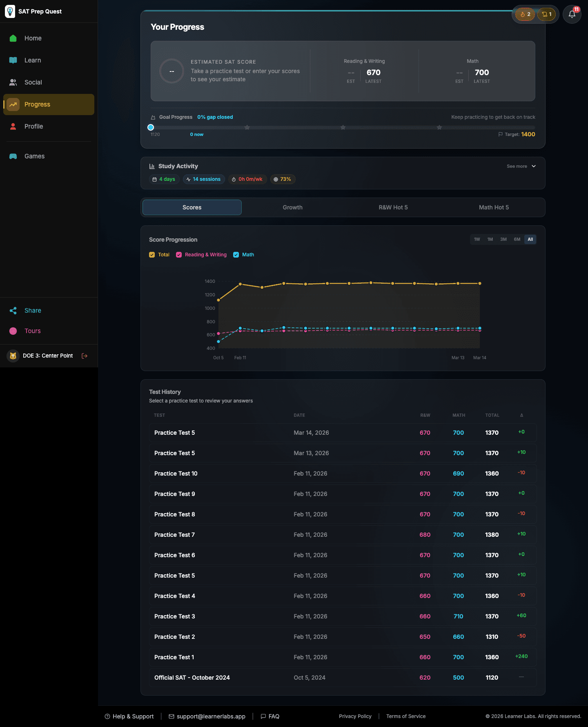
Task: Select the 3M time range
Action: tap(503, 240)
